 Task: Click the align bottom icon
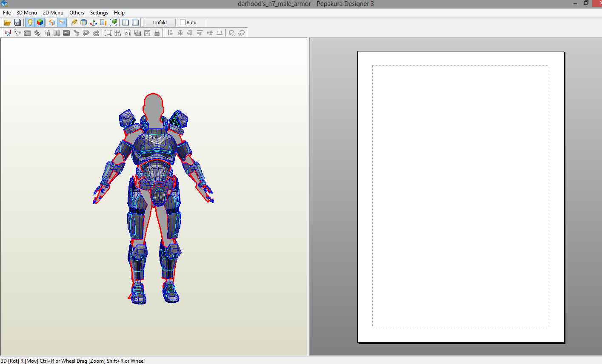220,33
